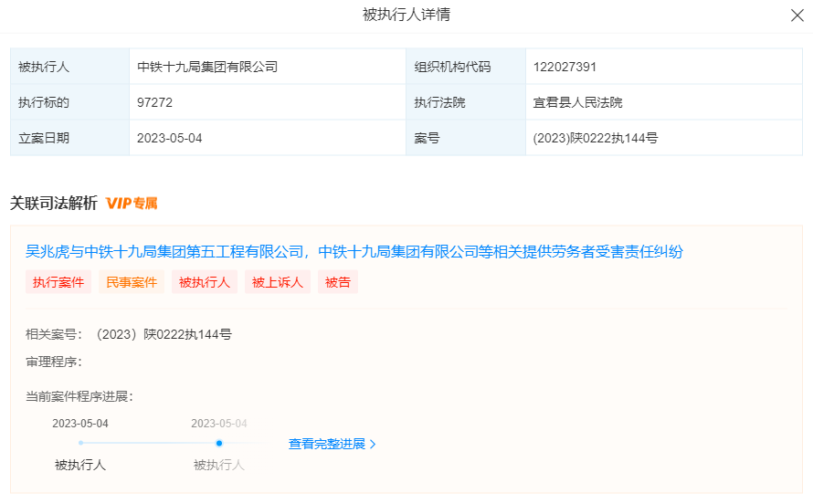Click the 关联司法解析 heading

pyautogui.click(x=54, y=203)
